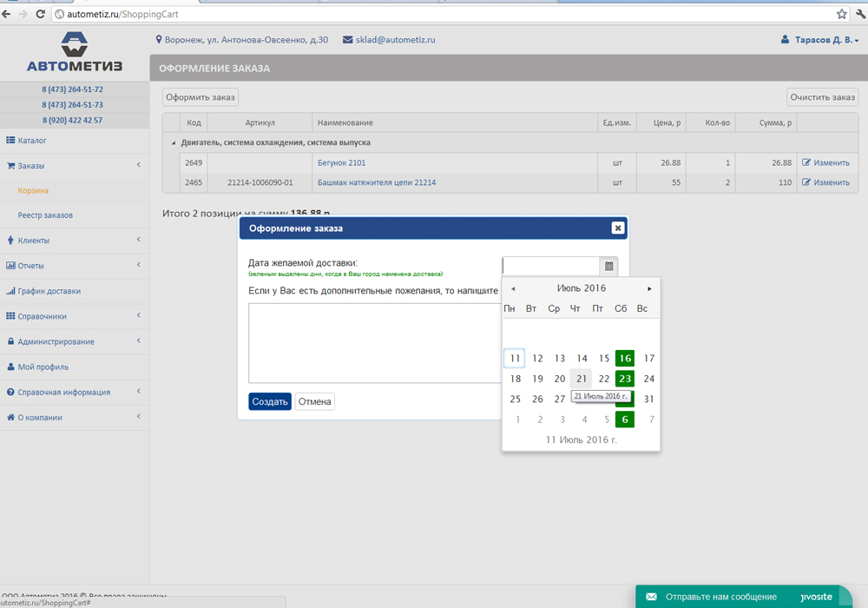
Task: Click the calendar icon beside date field
Action: [608, 266]
